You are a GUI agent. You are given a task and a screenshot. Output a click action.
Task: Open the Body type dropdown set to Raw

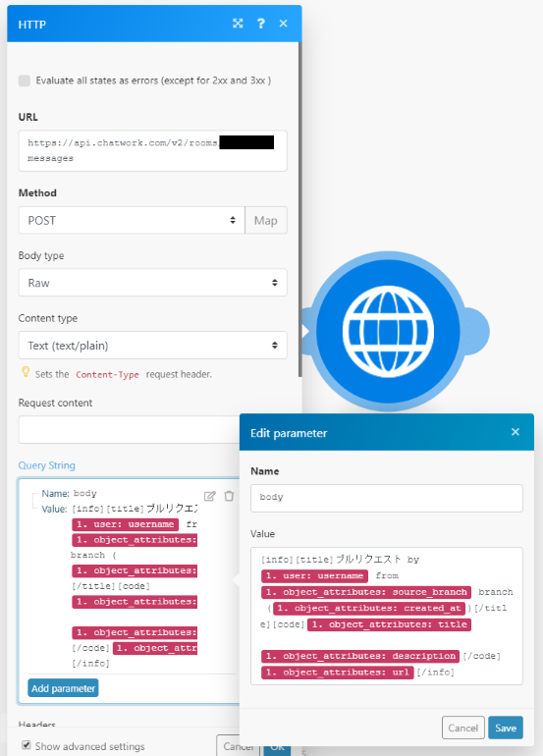pos(152,283)
